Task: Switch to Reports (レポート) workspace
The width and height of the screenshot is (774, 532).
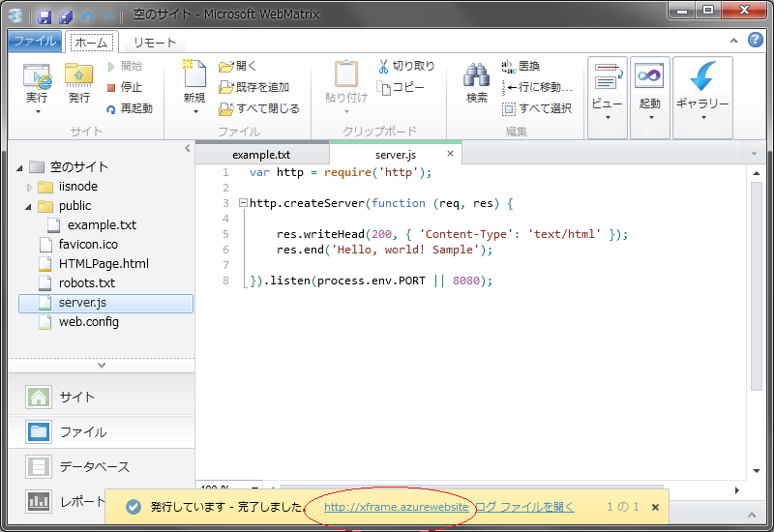Action: click(64, 501)
